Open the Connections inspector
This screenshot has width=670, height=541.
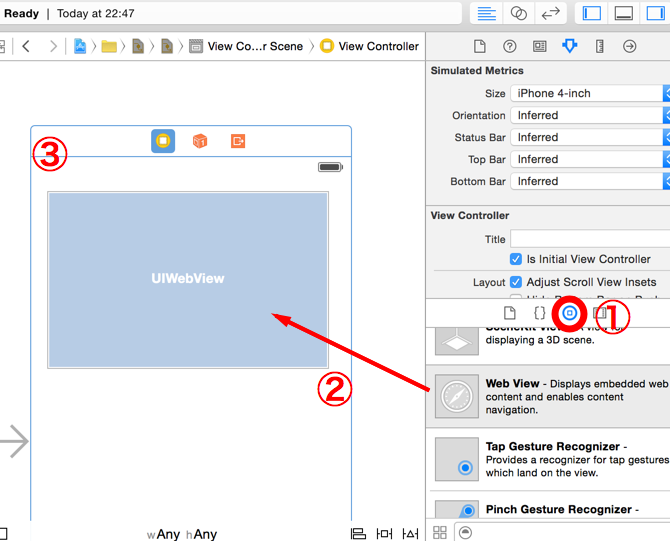(x=629, y=46)
